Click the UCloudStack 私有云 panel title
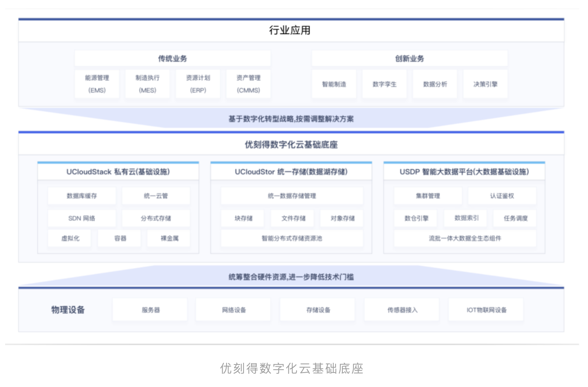Viewport: 588px width, 387px height. 118,172
